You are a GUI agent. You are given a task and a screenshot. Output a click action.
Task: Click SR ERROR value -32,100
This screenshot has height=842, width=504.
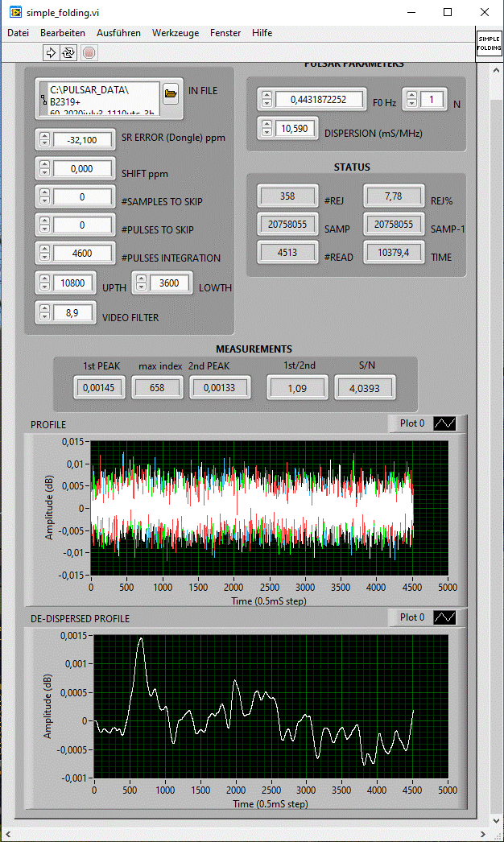pos(82,139)
